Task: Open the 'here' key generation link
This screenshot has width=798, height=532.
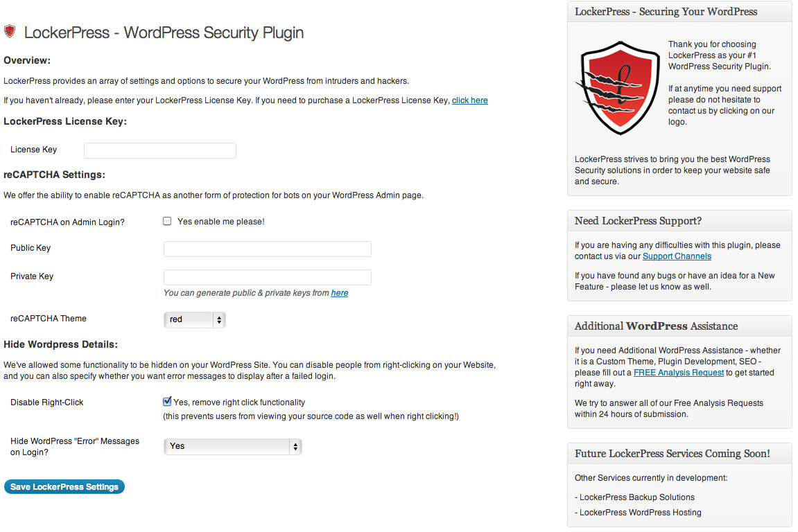Action: [x=340, y=293]
